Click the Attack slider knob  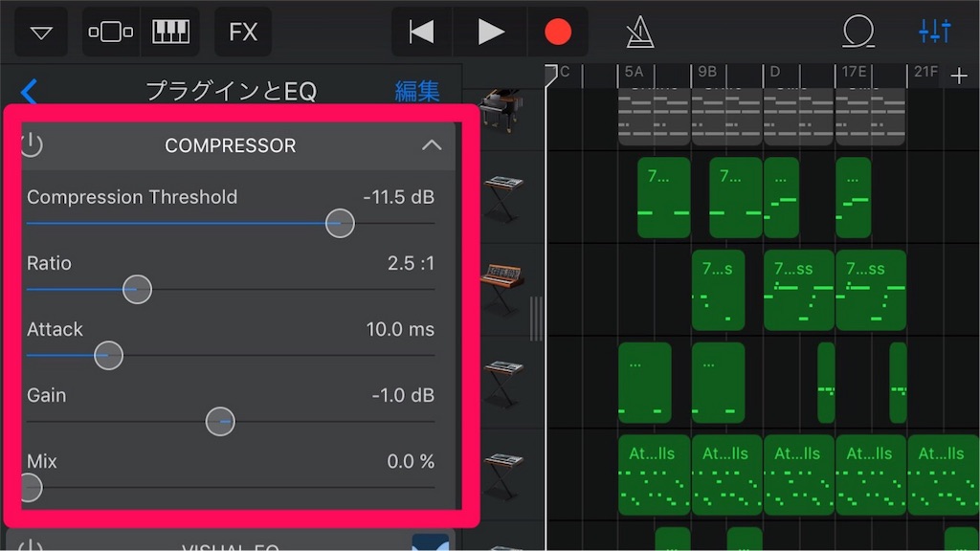pyautogui.click(x=108, y=356)
